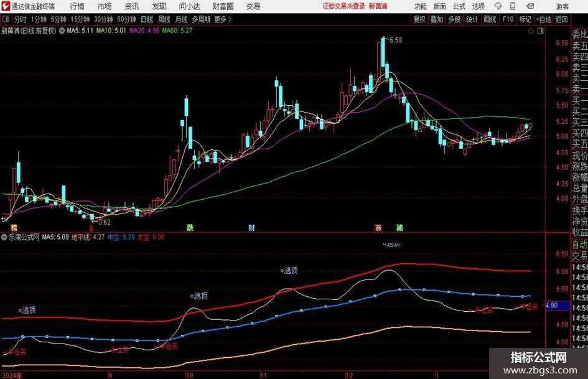Image resolution: width=588 pixels, height=379 pixels.
Task: Click the 财 event marker under the chart
Action: click(x=251, y=227)
